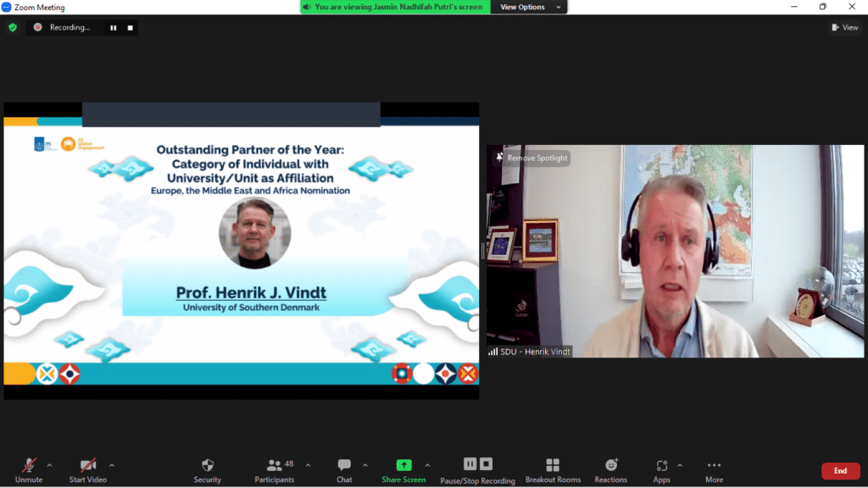Open the Chat panel
Screen dimensions: 868x488
tap(344, 465)
